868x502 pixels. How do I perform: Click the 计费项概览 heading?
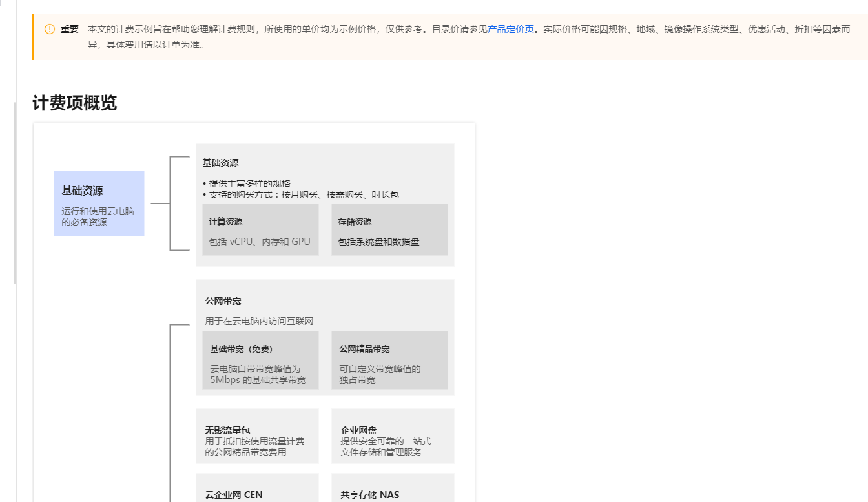pyautogui.click(x=75, y=103)
